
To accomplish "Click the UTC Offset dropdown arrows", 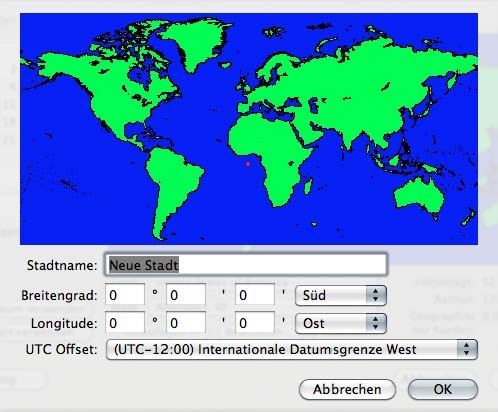I will coord(467,349).
